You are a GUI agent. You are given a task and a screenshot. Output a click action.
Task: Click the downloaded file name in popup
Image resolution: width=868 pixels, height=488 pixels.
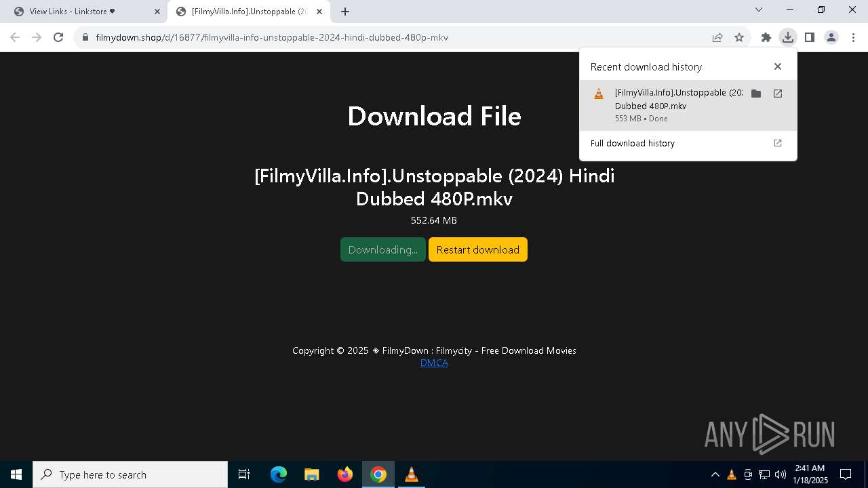[678, 99]
